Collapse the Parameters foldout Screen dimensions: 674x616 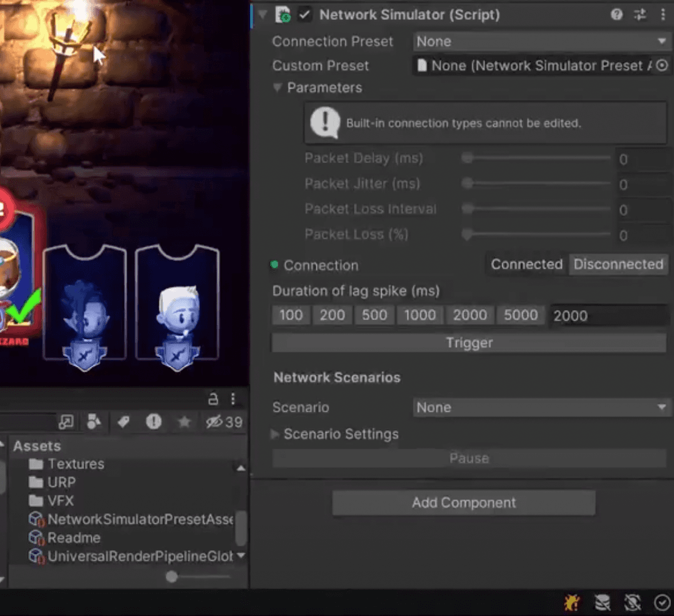pyautogui.click(x=277, y=88)
